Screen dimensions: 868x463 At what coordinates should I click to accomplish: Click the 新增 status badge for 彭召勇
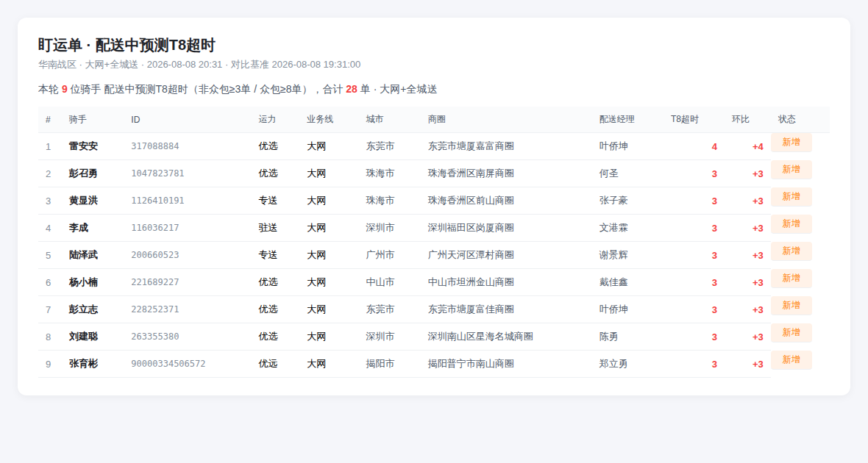click(x=791, y=169)
